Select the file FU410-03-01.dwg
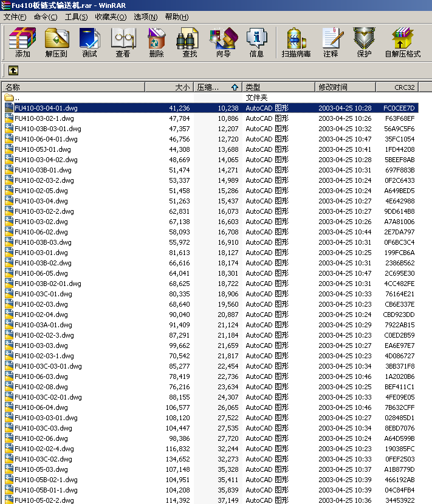This screenshot has width=432, height=504. [x=41, y=253]
